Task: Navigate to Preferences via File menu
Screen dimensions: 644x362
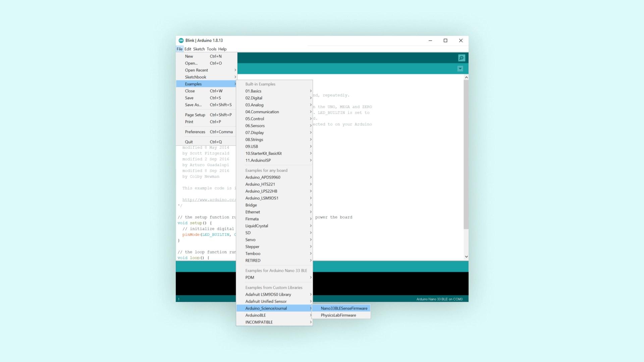Action: [x=195, y=131]
